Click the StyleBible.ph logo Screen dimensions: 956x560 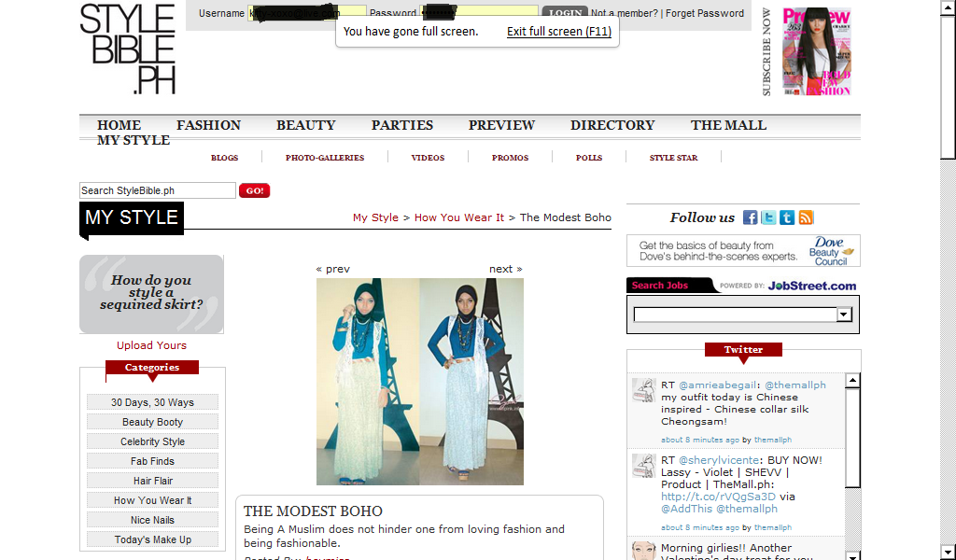[128, 49]
